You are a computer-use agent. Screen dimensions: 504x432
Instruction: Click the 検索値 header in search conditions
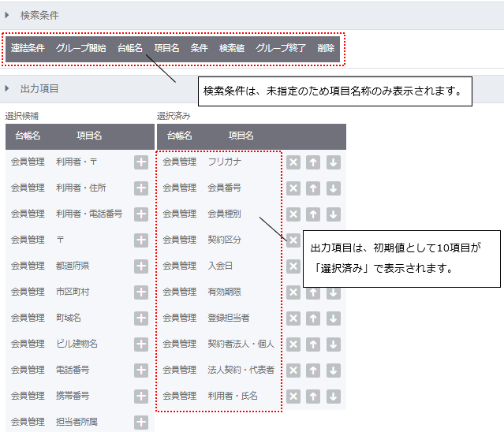tap(231, 48)
